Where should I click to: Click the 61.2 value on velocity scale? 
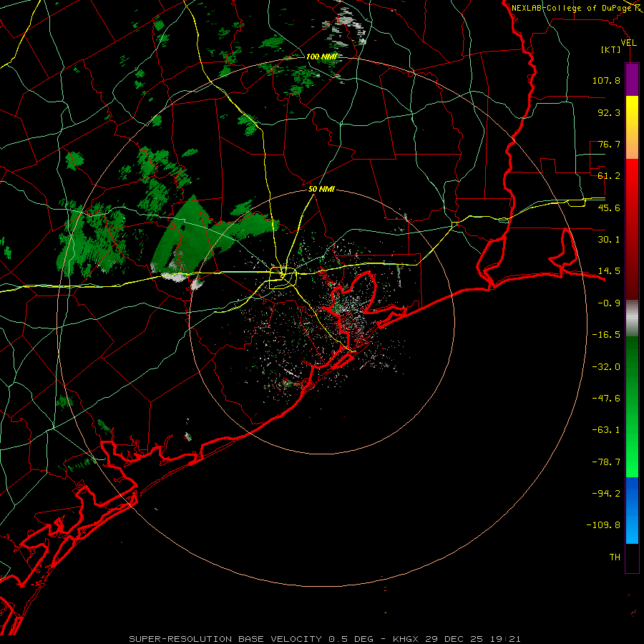click(x=609, y=176)
